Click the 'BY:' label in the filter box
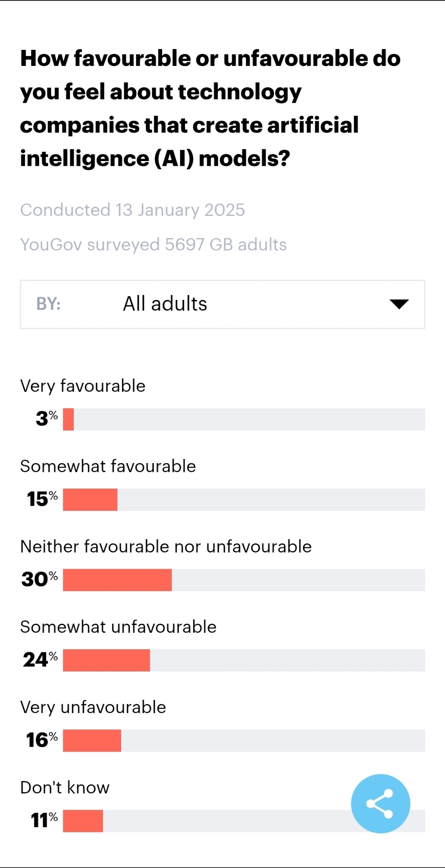Screen dimensions: 445x868 click(48, 304)
